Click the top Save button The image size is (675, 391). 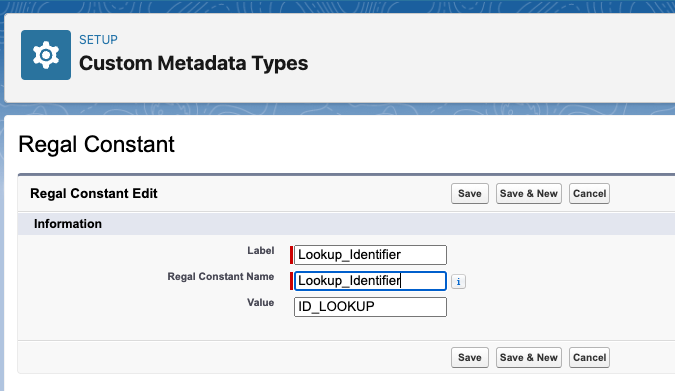pos(470,194)
